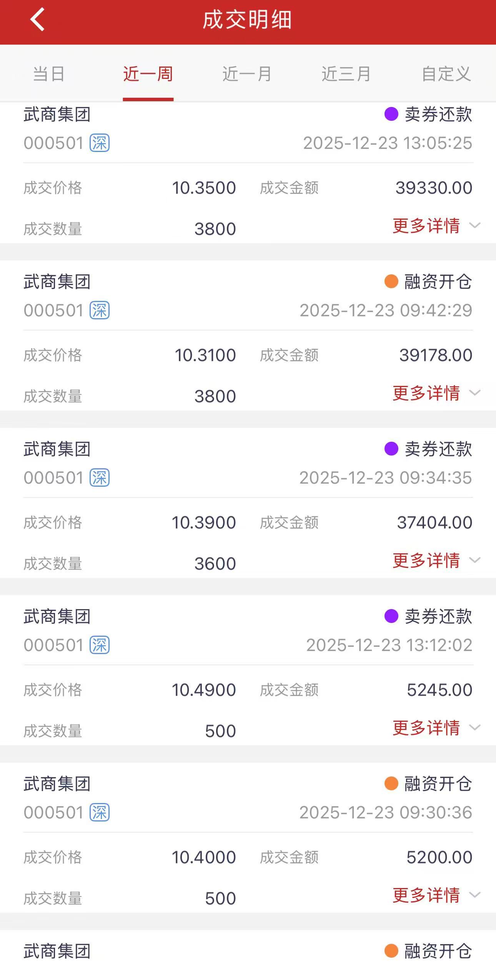Go back using the header arrow

tap(37, 19)
